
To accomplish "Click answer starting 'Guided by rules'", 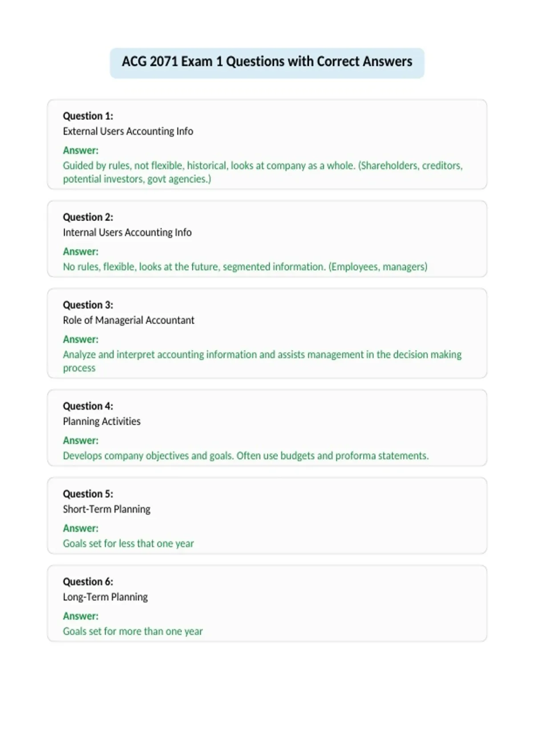I will (263, 172).
